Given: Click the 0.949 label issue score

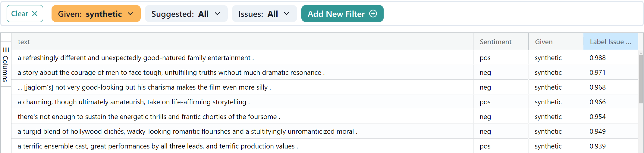Looking at the screenshot, I should (598, 131).
